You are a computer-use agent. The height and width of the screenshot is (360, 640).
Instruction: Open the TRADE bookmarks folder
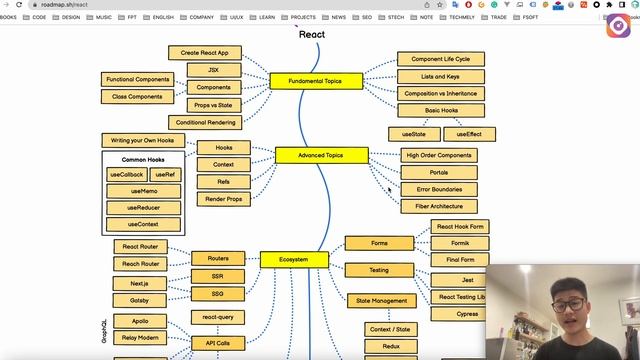click(494, 18)
